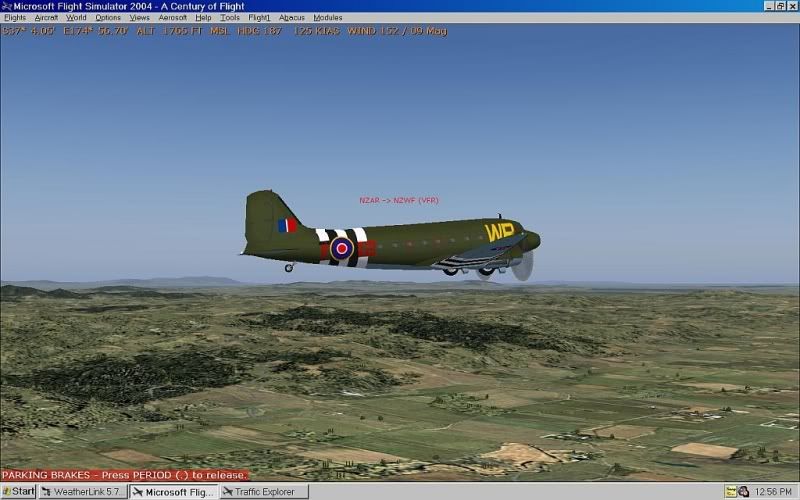
Task: Open the Aircraft menu
Action: (46, 18)
